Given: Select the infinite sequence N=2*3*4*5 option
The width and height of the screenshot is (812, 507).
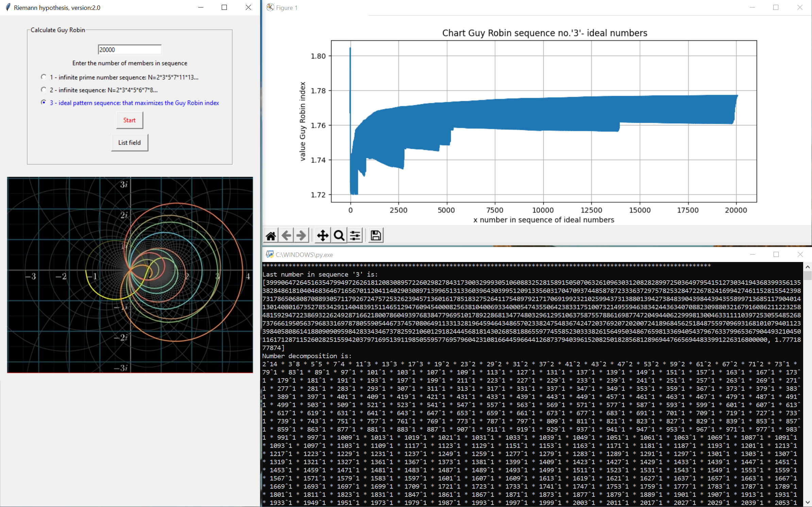Looking at the screenshot, I should (44, 90).
